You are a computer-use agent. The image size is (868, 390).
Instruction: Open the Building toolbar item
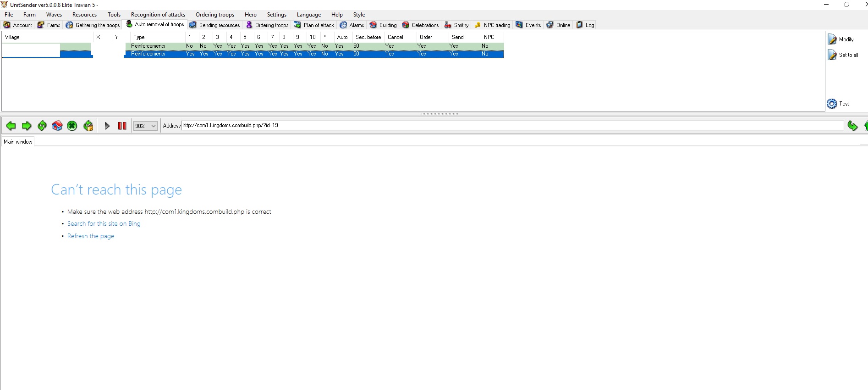(x=383, y=25)
